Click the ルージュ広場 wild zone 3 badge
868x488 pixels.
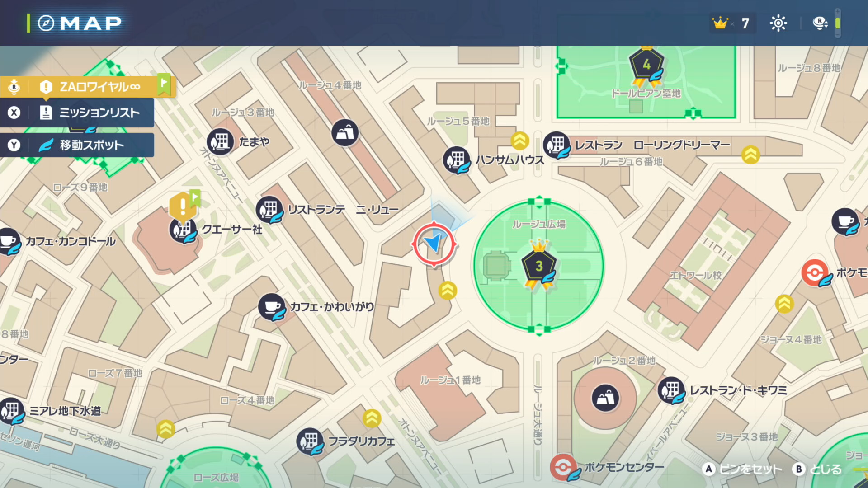538,266
